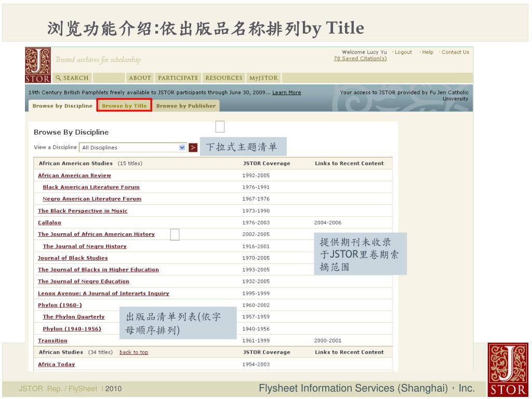Click the Help link
This screenshot has width=532, height=399.
(428, 52)
